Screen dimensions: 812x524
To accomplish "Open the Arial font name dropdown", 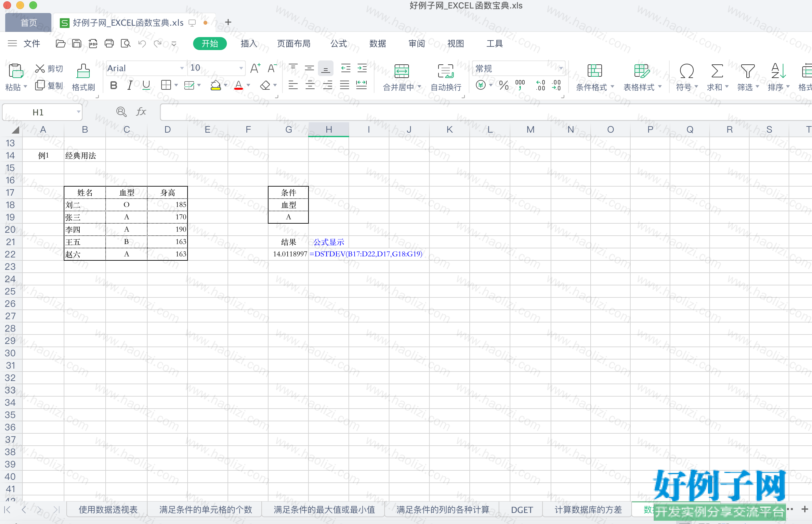I will [x=182, y=68].
